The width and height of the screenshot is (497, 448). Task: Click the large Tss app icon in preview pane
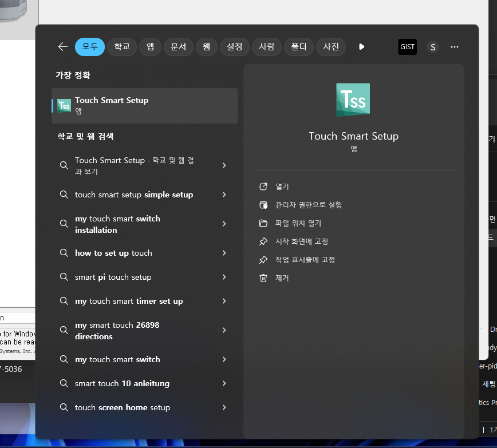(353, 100)
